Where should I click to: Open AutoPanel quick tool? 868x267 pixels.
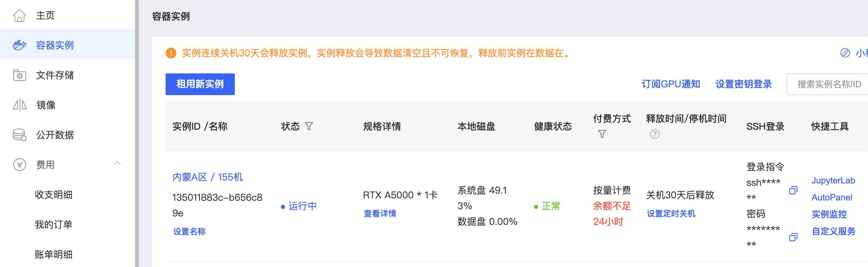(x=832, y=197)
